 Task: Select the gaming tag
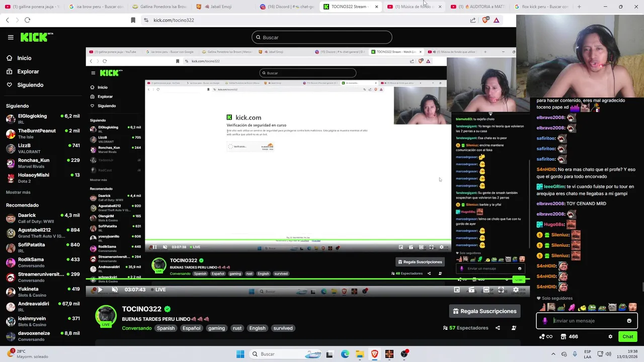(216, 328)
